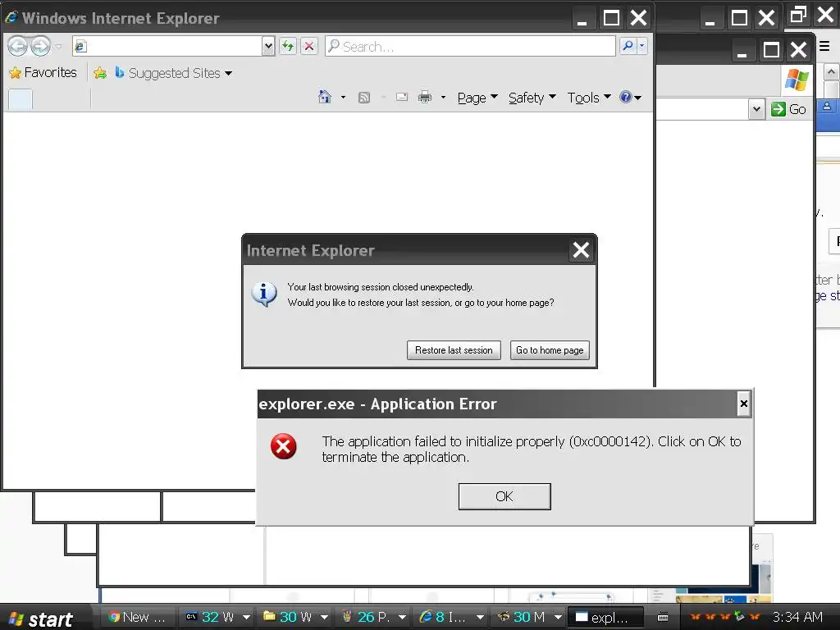The image size is (840, 630).
Task: Add to Favorites bar star icon
Action: tap(99, 73)
